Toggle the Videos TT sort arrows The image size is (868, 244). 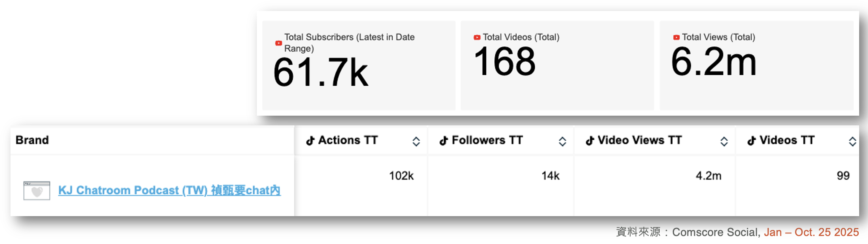click(x=852, y=141)
